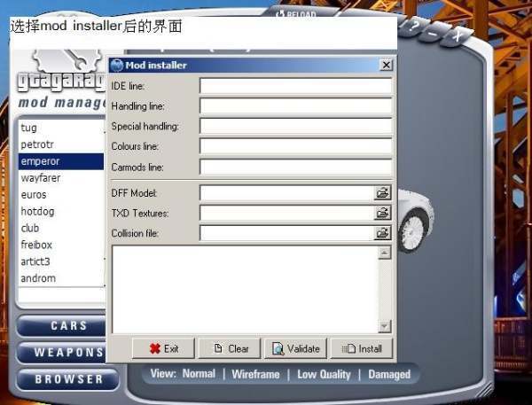Click the RELOAD button at top
The width and height of the screenshot is (532, 405).
tap(296, 13)
